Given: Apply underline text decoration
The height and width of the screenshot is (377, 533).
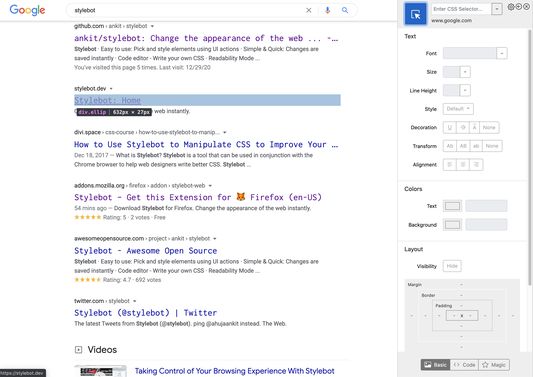Looking at the screenshot, I should [x=450, y=127].
